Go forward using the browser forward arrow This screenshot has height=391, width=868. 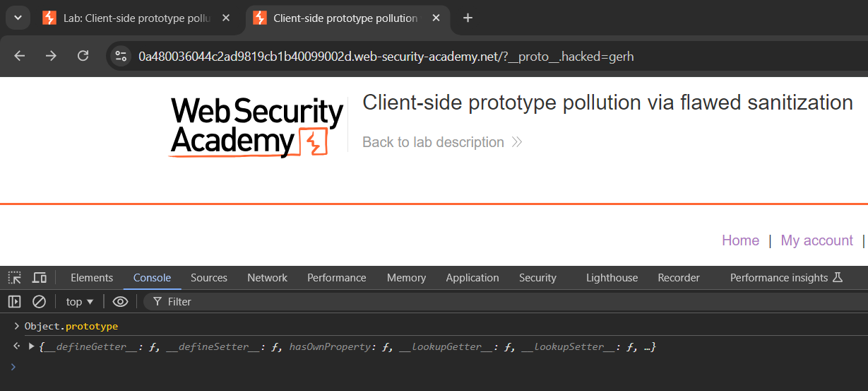click(51, 56)
